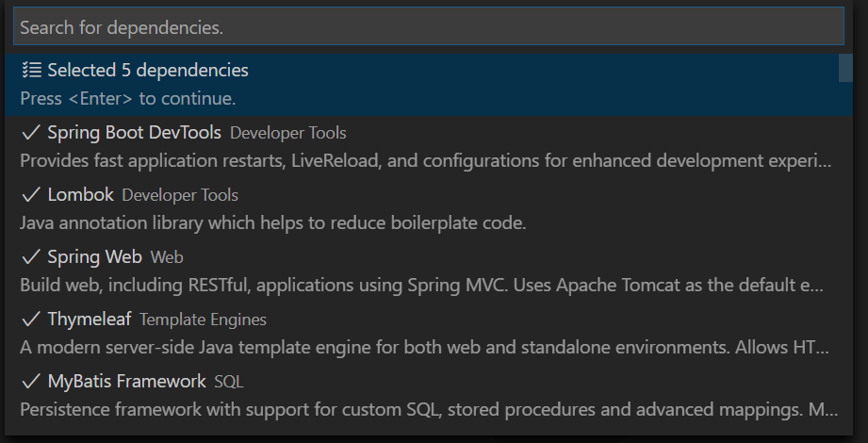
Task: Toggle the MyBatis Framework checkmark
Action: click(31, 382)
